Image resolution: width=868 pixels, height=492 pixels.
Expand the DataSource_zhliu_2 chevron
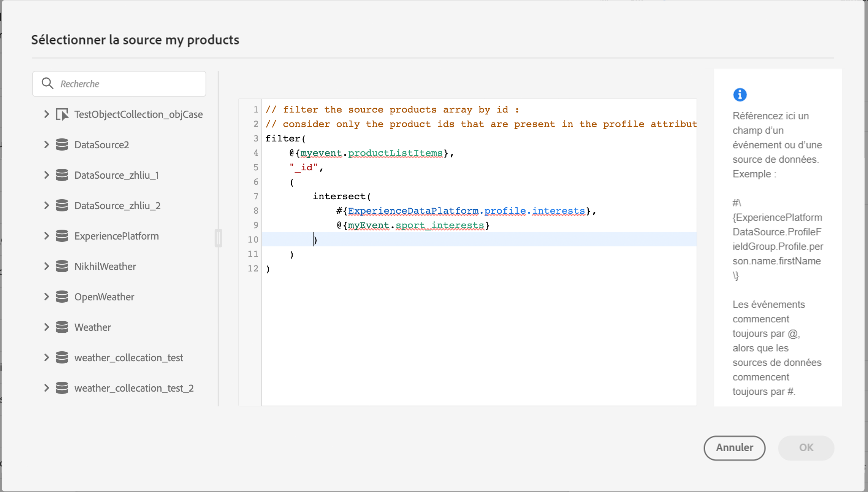[46, 206]
